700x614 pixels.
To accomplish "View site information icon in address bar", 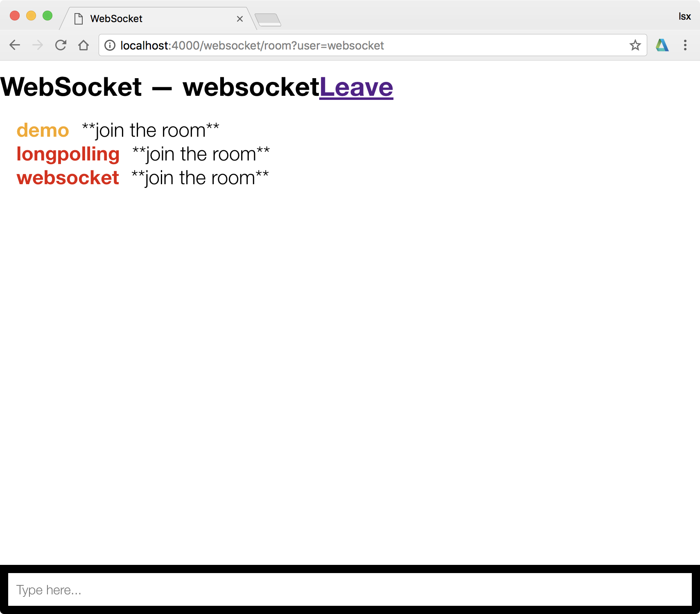I will click(110, 45).
